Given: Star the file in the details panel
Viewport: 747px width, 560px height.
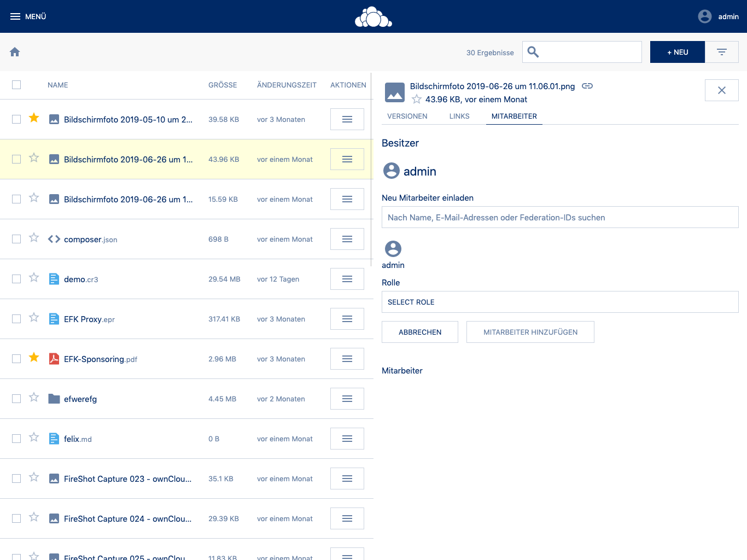Looking at the screenshot, I should [x=417, y=99].
